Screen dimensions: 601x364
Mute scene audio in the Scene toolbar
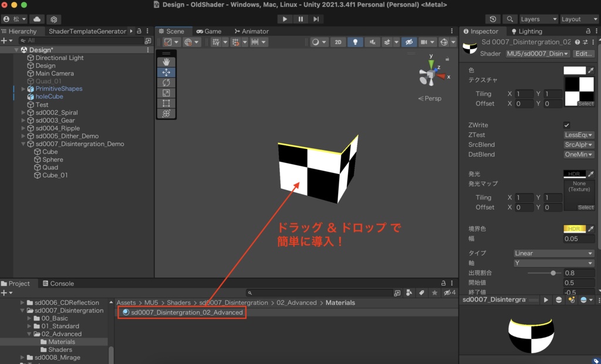pyautogui.click(x=372, y=42)
